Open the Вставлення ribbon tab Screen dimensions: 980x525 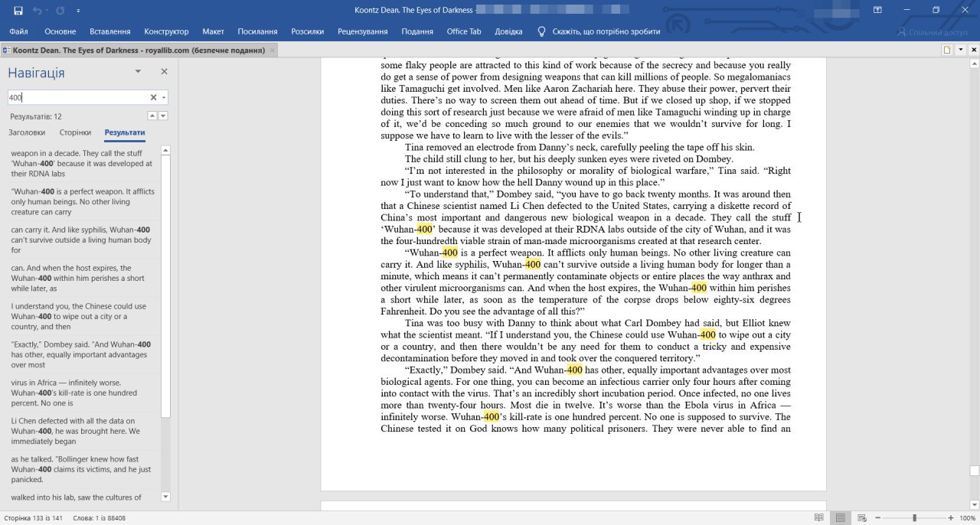coord(109,31)
